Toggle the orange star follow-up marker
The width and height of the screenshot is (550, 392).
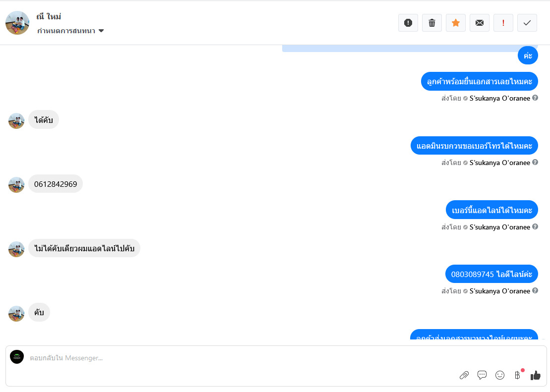(456, 23)
